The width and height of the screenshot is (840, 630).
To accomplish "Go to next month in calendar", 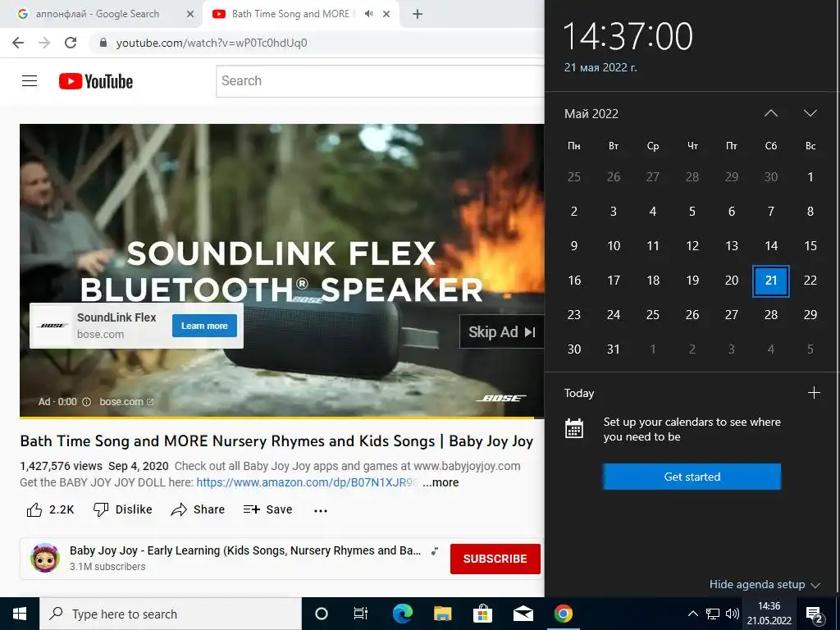I will click(810, 113).
